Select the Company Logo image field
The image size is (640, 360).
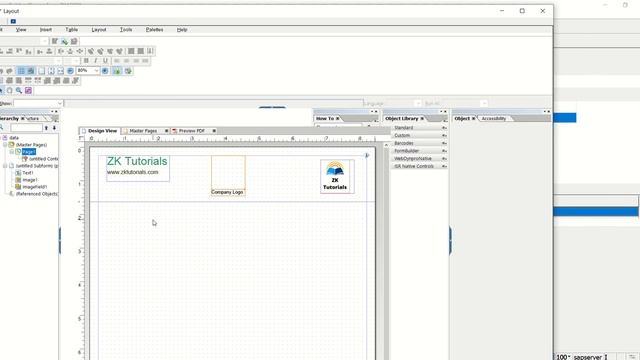pyautogui.click(x=228, y=176)
